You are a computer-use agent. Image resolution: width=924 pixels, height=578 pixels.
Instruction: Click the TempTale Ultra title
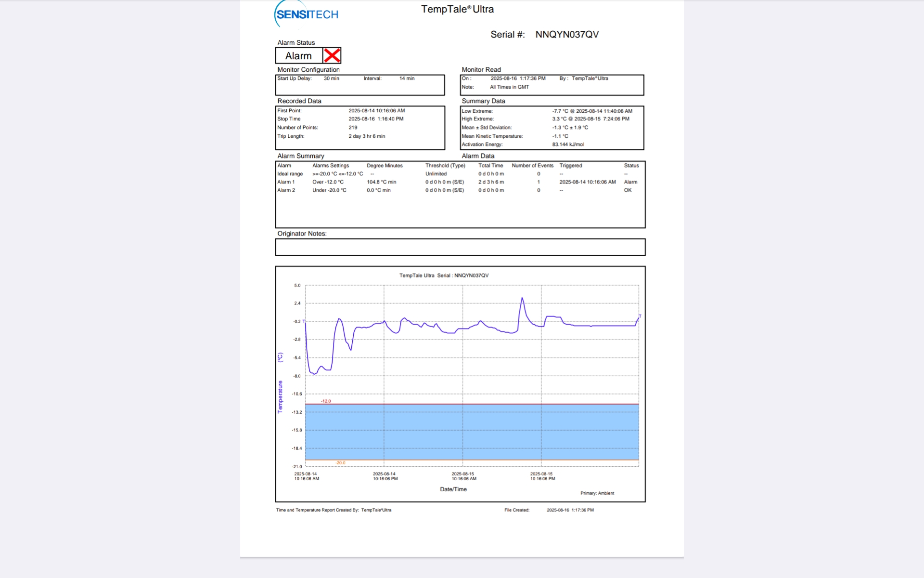pos(457,9)
